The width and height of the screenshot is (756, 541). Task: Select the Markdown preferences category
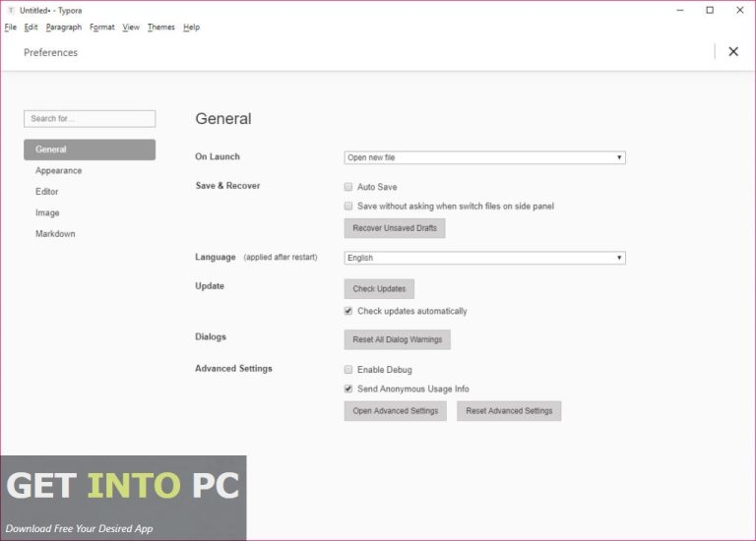click(x=55, y=234)
